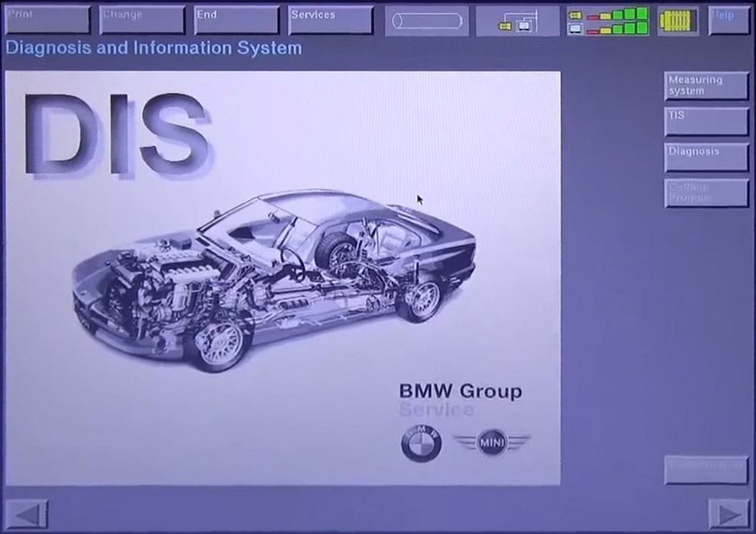The width and height of the screenshot is (756, 534).
Task: Click the signal level indicator bars
Action: pyautogui.click(x=608, y=21)
